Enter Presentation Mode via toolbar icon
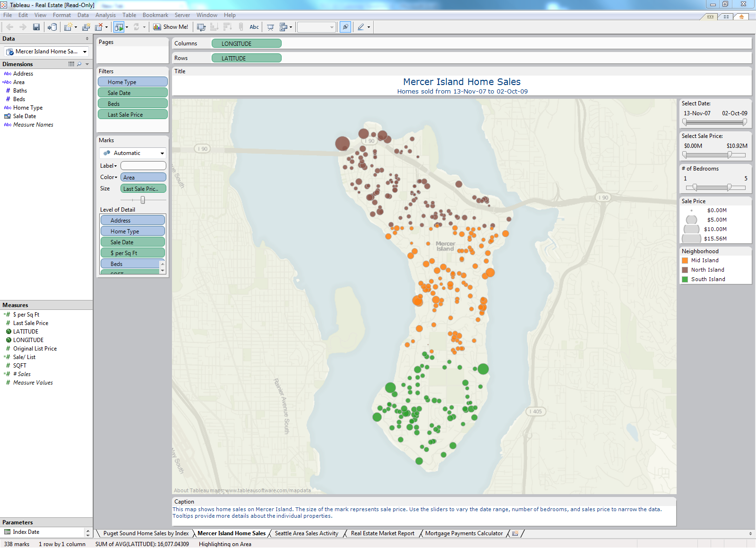The image size is (756, 548). 270,27
